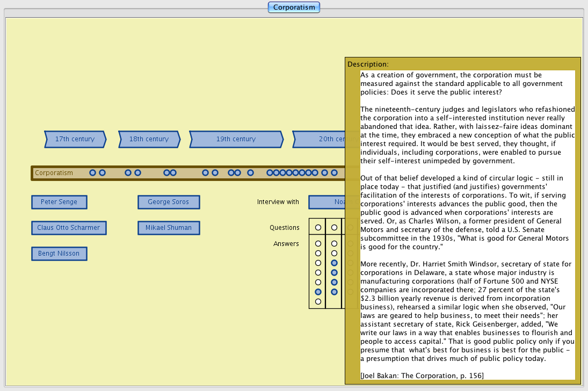
Task: Select the second column Questions circle
Action: point(334,228)
